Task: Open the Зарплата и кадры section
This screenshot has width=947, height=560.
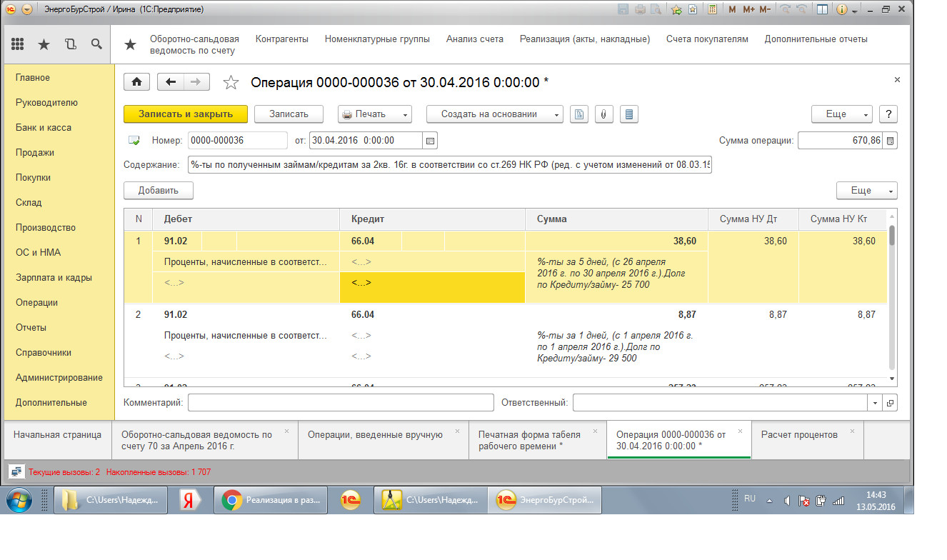Action: (54, 277)
